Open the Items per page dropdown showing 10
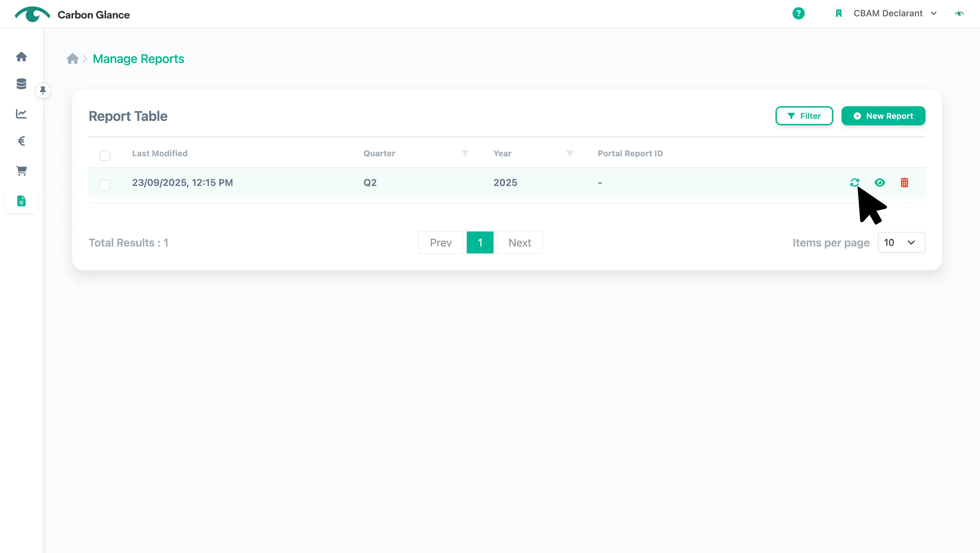 point(901,243)
